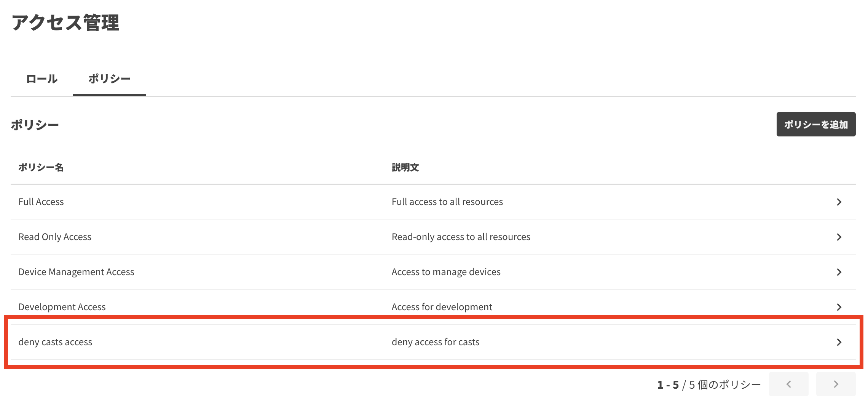The width and height of the screenshot is (868, 407).
Task: Click the "Access for development" description text
Action: click(x=442, y=307)
